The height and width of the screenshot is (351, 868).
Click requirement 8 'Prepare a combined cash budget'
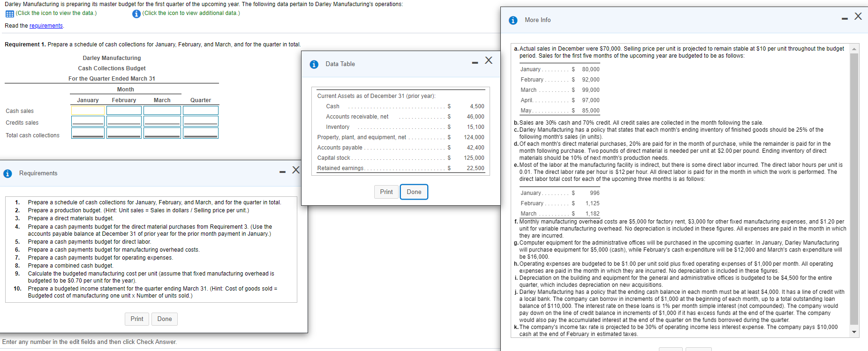tap(70, 266)
